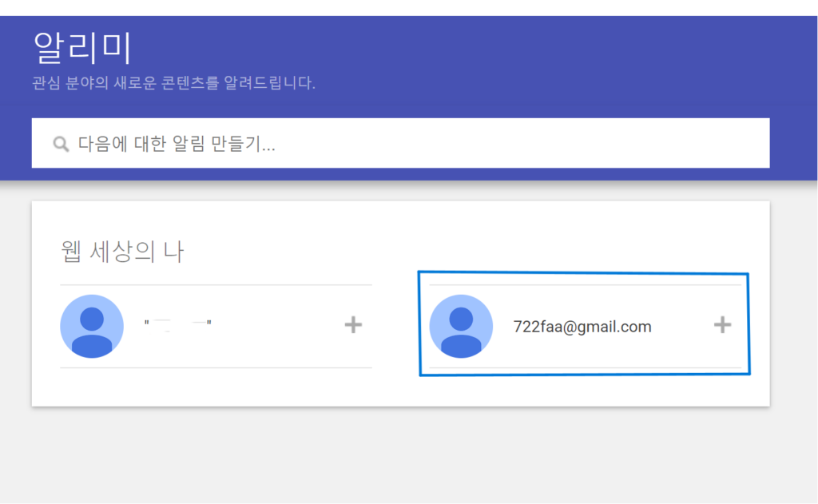818x504 pixels.
Task: Click the magnifier icon in the search box
Action: coord(61,144)
